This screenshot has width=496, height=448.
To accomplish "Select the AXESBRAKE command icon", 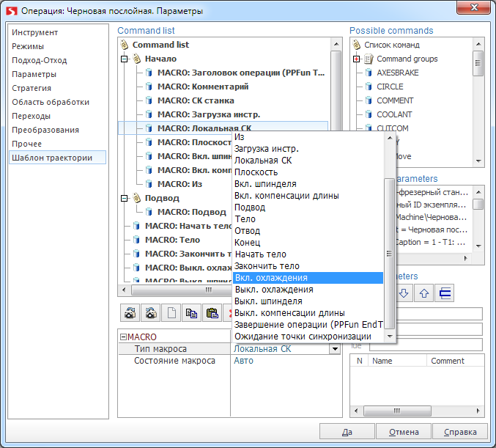I will pyautogui.click(x=369, y=73).
